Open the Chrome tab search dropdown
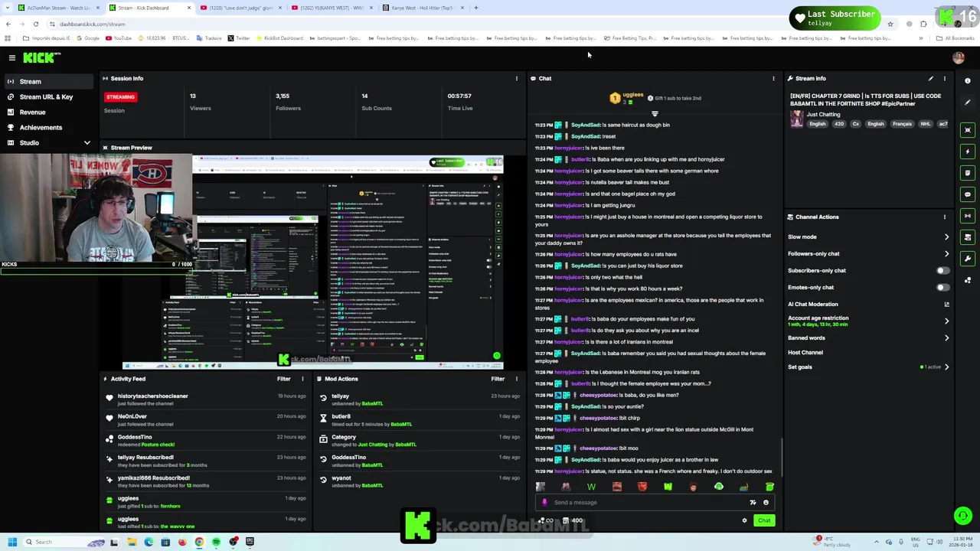 pyautogui.click(x=8, y=8)
